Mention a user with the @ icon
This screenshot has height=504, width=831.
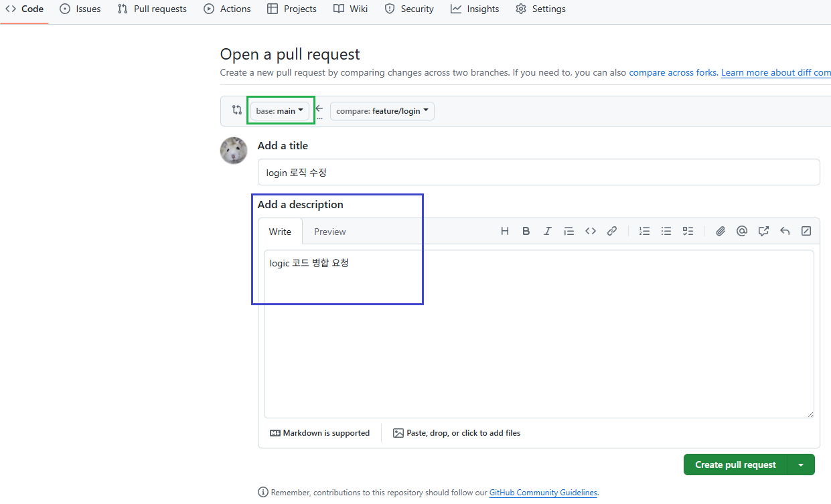(x=741, y=231)
